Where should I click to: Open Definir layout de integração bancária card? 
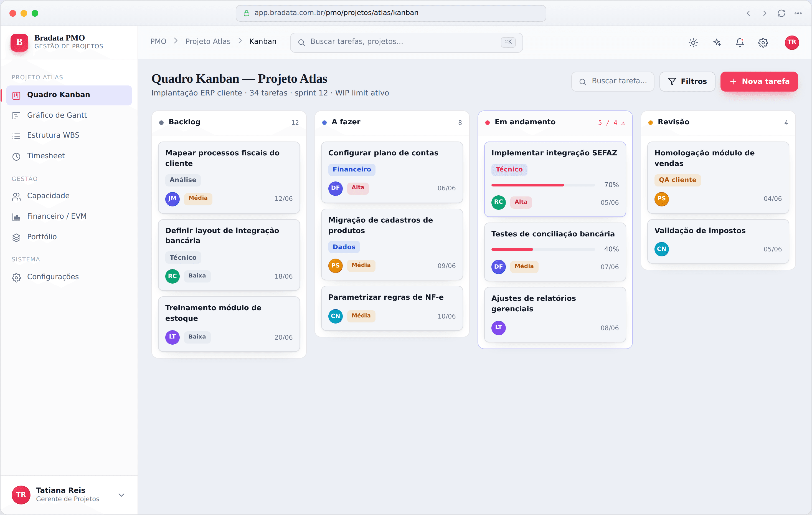[229, 255]
